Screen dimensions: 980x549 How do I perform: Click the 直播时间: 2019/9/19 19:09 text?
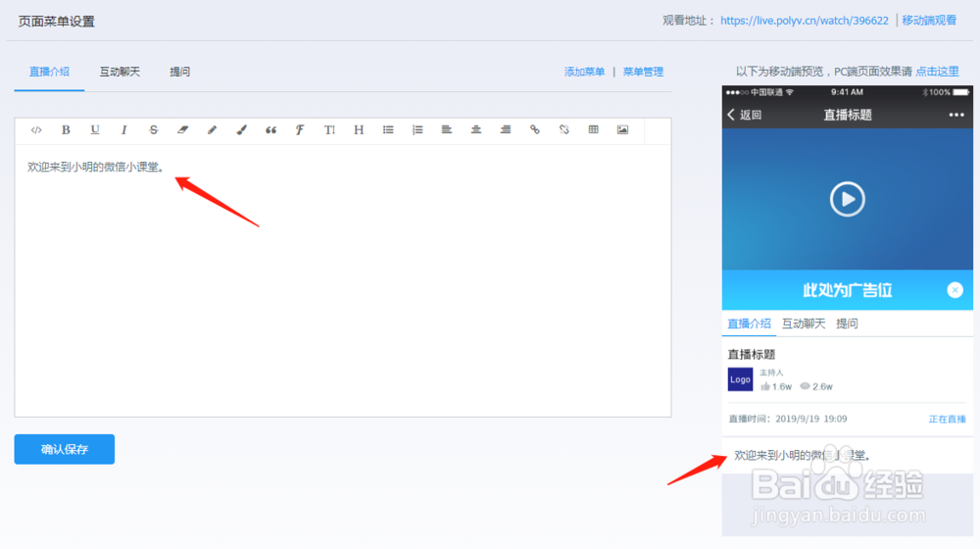point(788,419)
